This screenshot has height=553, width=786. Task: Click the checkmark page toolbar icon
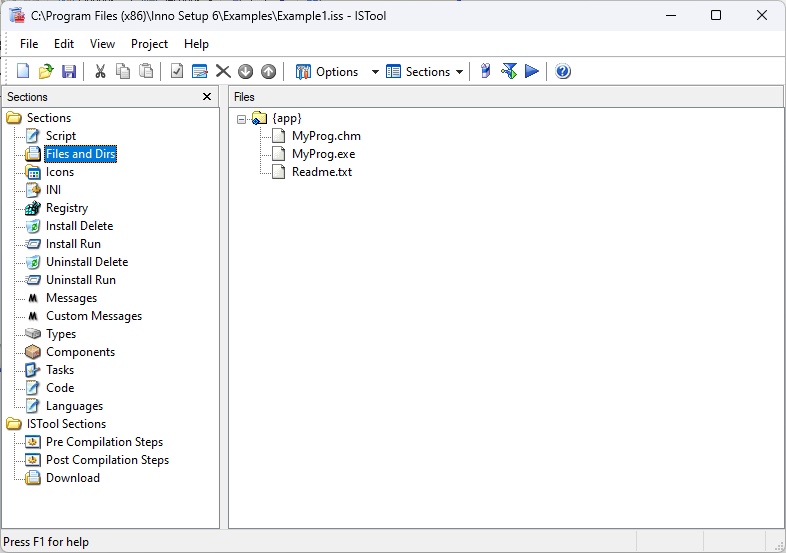click(x=177, y=71)
